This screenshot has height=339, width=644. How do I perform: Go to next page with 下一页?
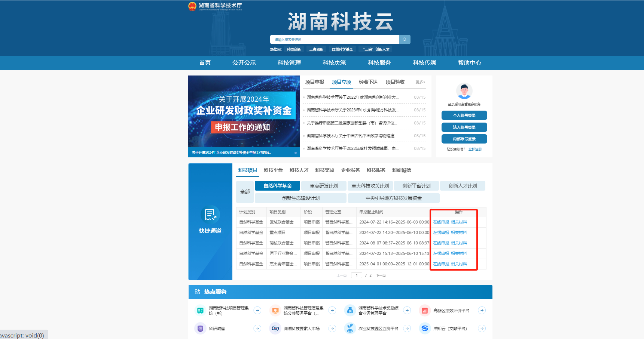pos(381,275)
